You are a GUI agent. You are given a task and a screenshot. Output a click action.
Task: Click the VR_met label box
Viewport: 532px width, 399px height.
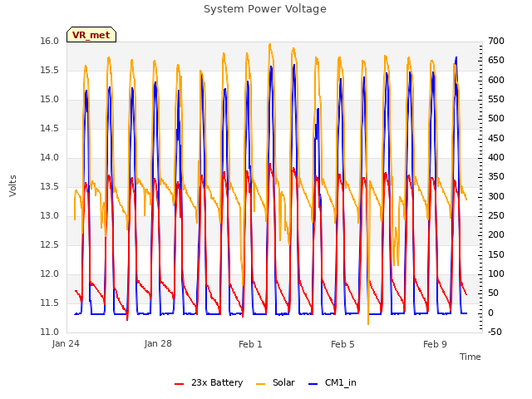(x=91, y=35)
